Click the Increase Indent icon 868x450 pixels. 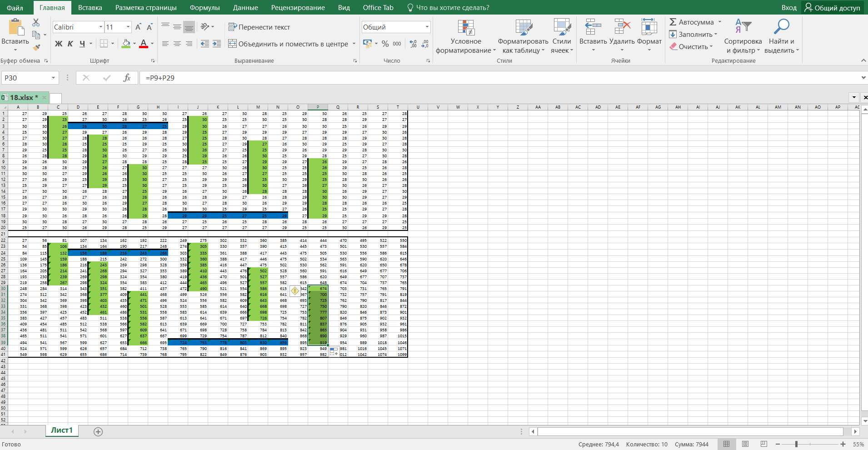coord(217,44)
